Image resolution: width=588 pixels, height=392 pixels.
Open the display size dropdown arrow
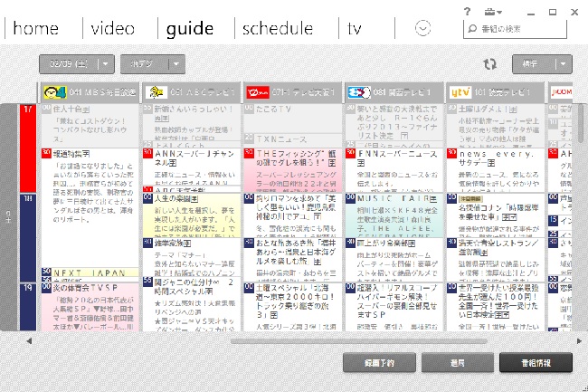coord(564,64)
